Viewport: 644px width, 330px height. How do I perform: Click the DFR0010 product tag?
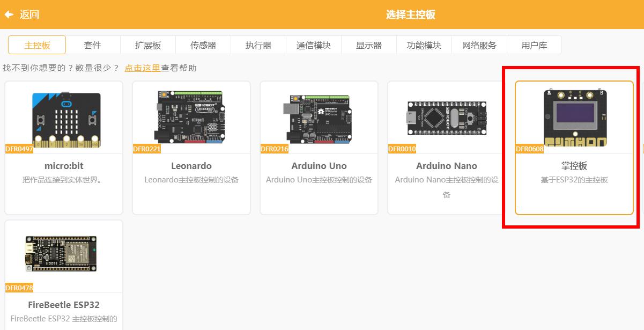(x=402, y=149)
